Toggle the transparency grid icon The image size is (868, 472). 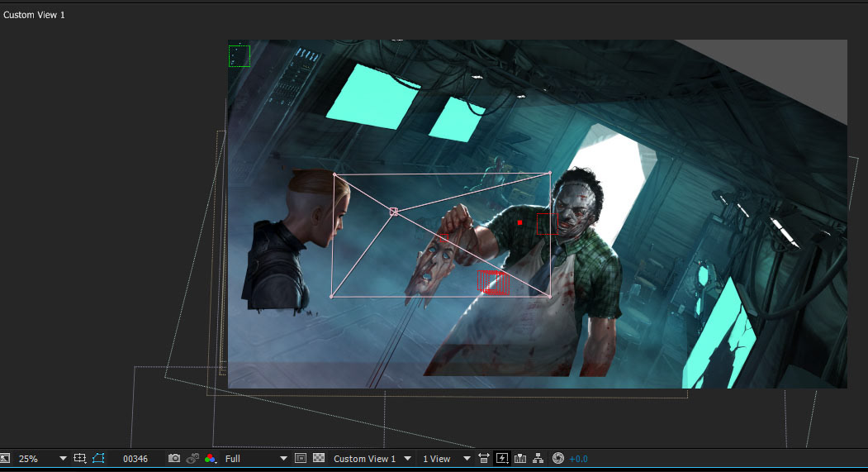coord(319,458)
